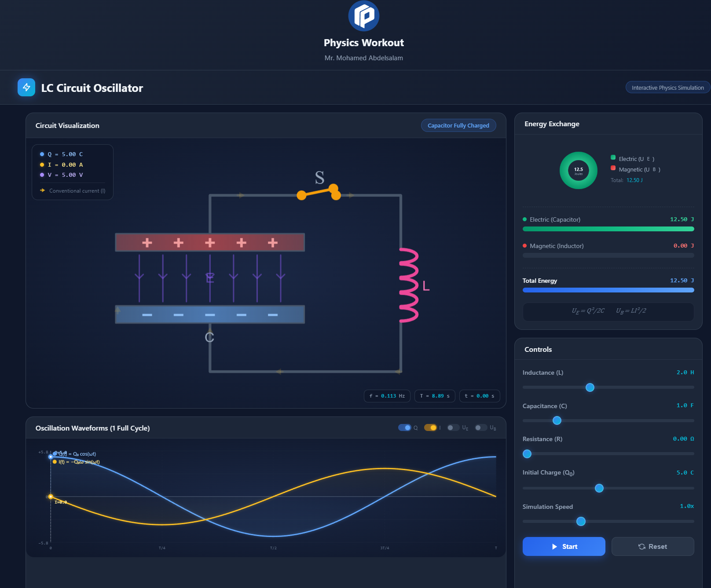Click the energy formula box UE = Q²/2C
This screenshot has width=711, height=588.
click(x=608, y=311)
